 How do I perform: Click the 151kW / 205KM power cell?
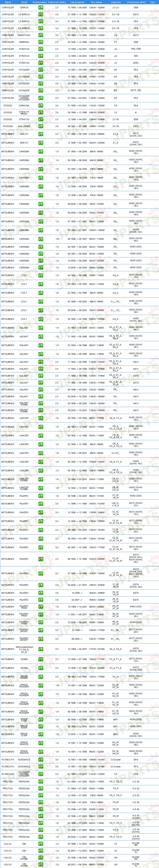97,668
